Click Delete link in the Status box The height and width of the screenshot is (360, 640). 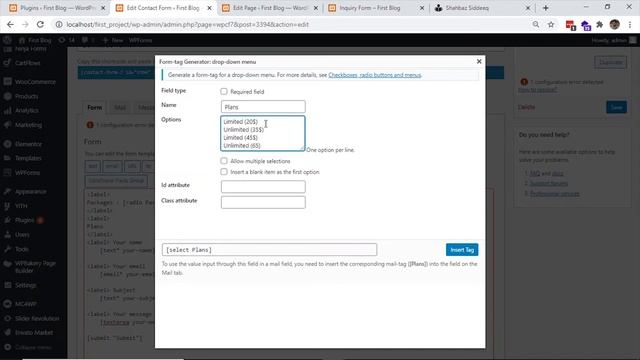point(526,107)
